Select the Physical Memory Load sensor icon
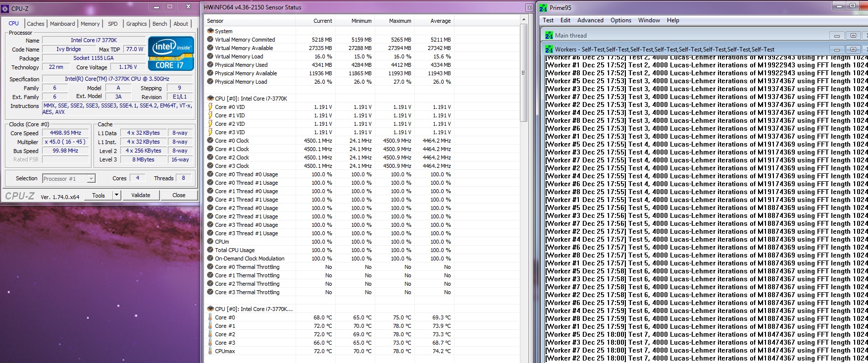The width and height of the screenshot is (868, 363). [x=210, y=81]
